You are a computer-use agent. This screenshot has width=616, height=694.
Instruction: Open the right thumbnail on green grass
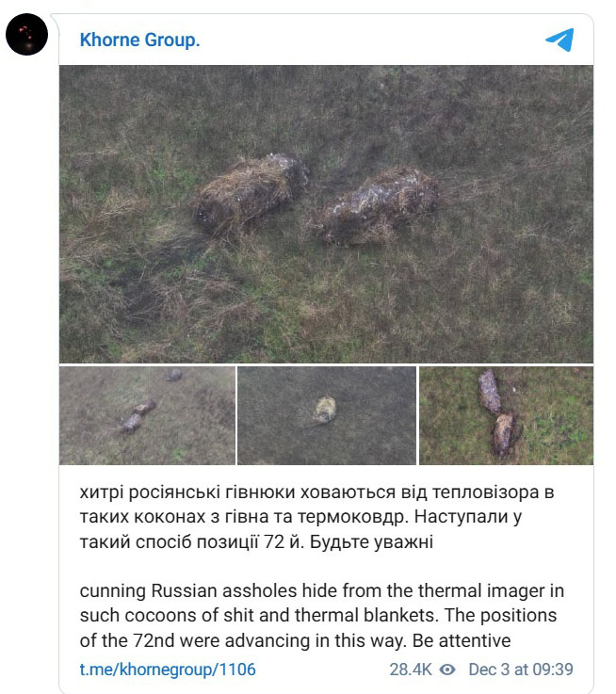(x=506, y=415)
